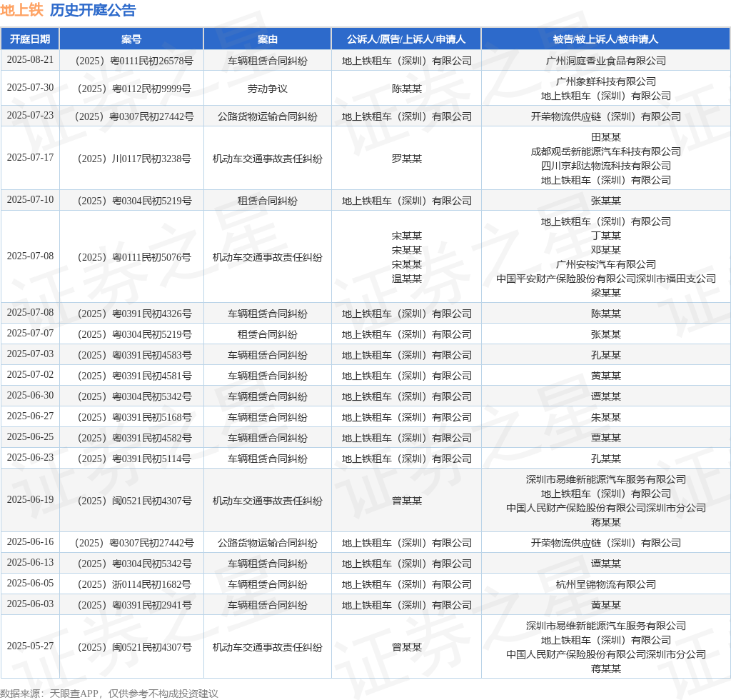Screen dimensions: 731x700
Task: Click case number 粤0391民初5114号
Action: click(151, 459)
